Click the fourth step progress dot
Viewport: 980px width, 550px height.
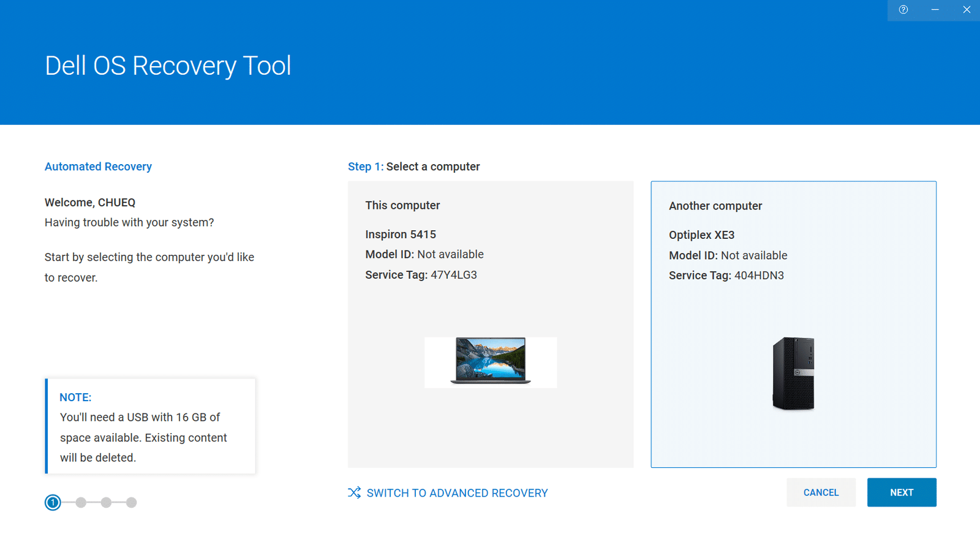click(x=131, y=502)
